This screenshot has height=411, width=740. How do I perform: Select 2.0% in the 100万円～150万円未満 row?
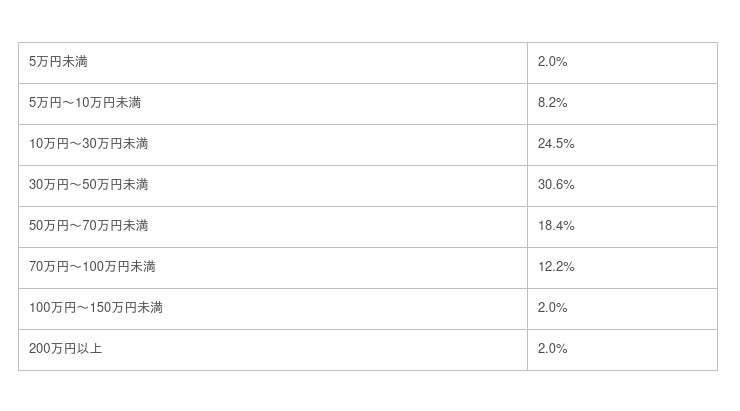click(x=552, y=308)
